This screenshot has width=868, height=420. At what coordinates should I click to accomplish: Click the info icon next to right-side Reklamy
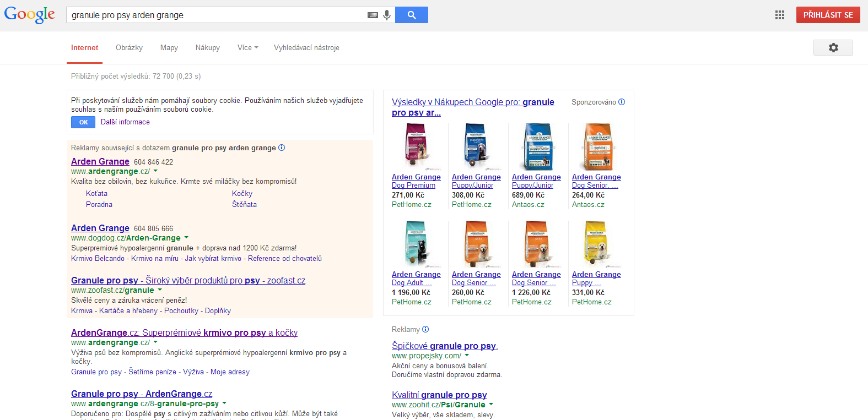point(425,329)
